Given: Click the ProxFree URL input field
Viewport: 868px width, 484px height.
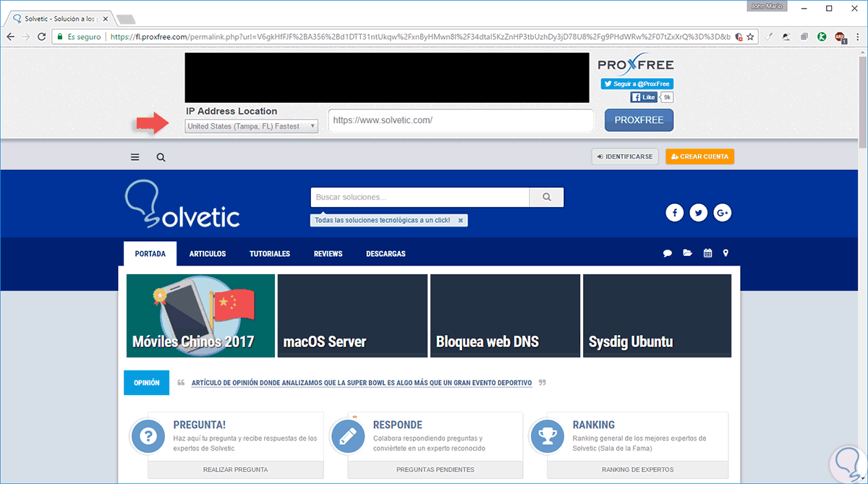Looking at the screenshot, I should coord(461,120).
